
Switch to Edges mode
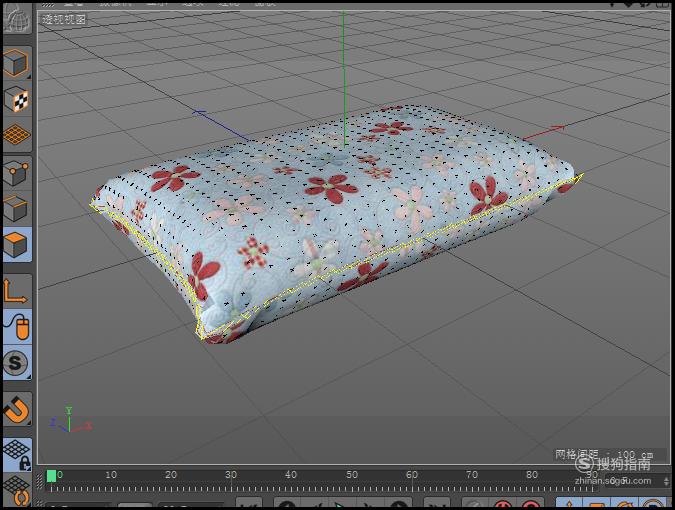[x=17, y=208]
